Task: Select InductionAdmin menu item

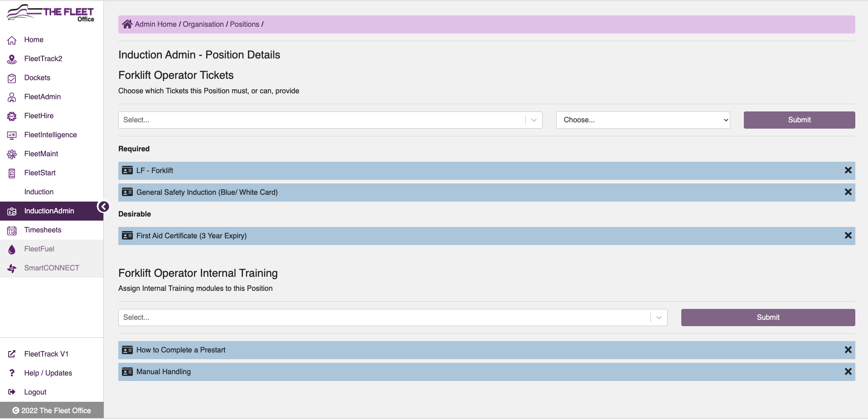Action: coord(52,211)
